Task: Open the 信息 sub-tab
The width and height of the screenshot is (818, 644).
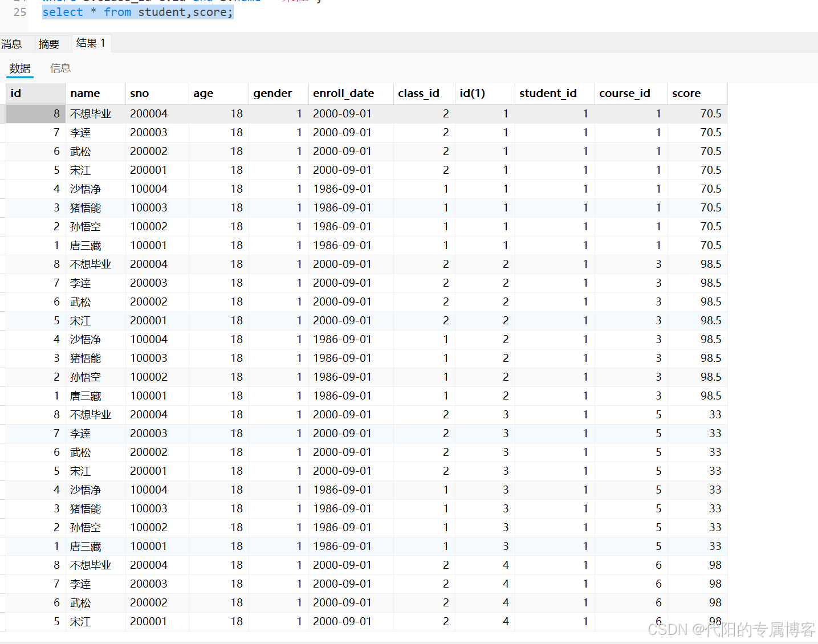Action: (x=60, y=68)
